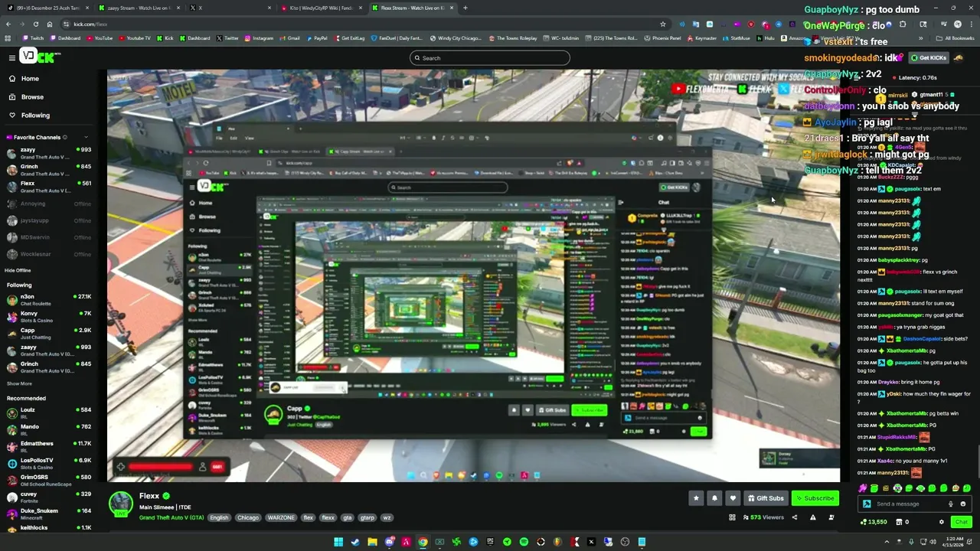The height and width of the screenshot is (551, 980).
Task: Click the Gift Subs button
Action: pos(766,498)
